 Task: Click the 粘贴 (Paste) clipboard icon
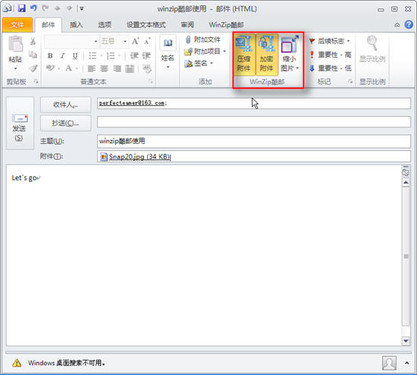16,45
